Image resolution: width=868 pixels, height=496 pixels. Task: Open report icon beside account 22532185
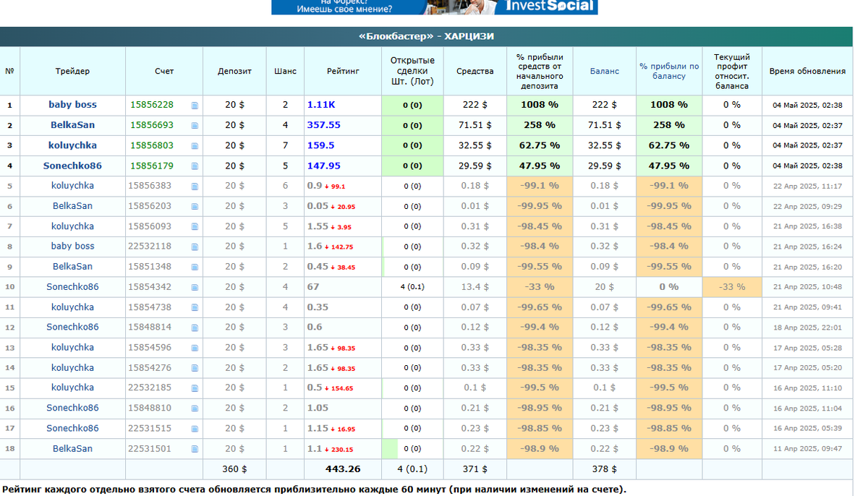(195, 388)
